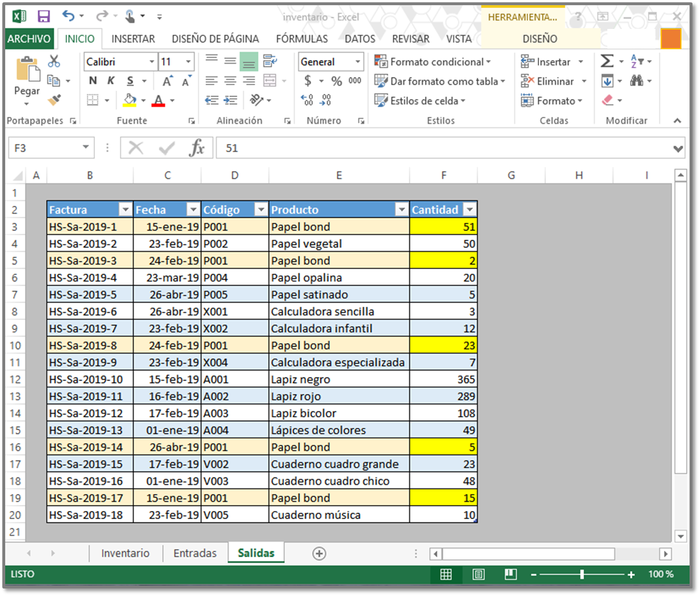This screenshot has width=700, height=596.
Task: Open the General number format dropdown
Action: pos(358,62)
